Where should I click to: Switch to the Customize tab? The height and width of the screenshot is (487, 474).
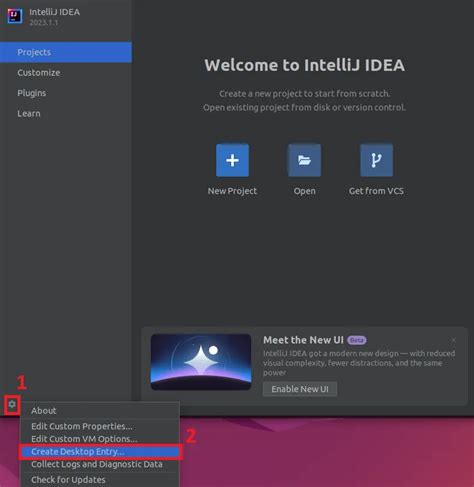[x=66, y=72]
